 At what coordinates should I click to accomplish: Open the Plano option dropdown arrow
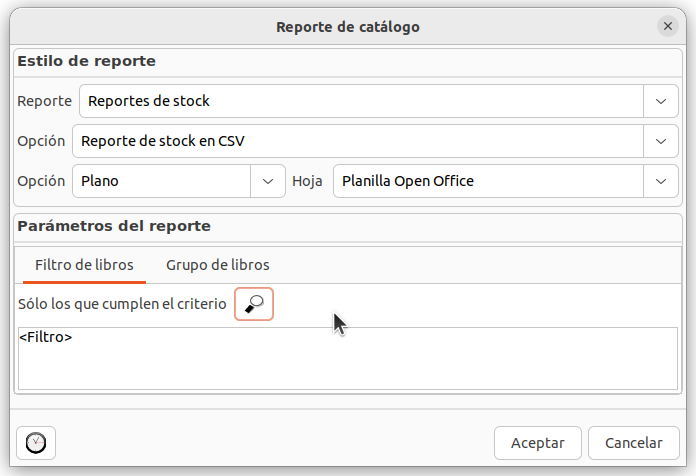[x=267, y=181]
